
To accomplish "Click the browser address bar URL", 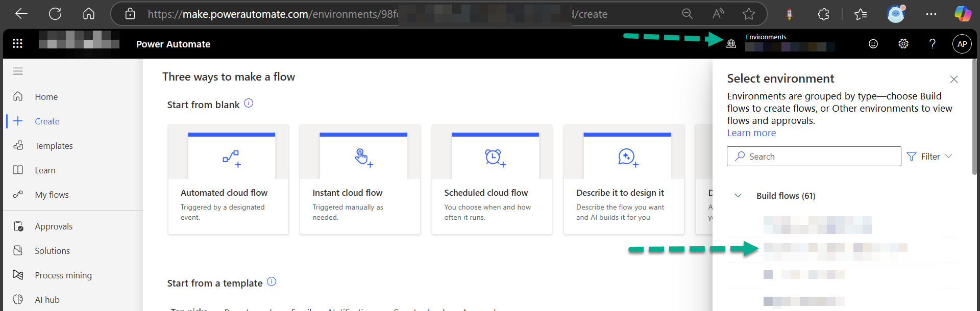I will tap(378, 14).
